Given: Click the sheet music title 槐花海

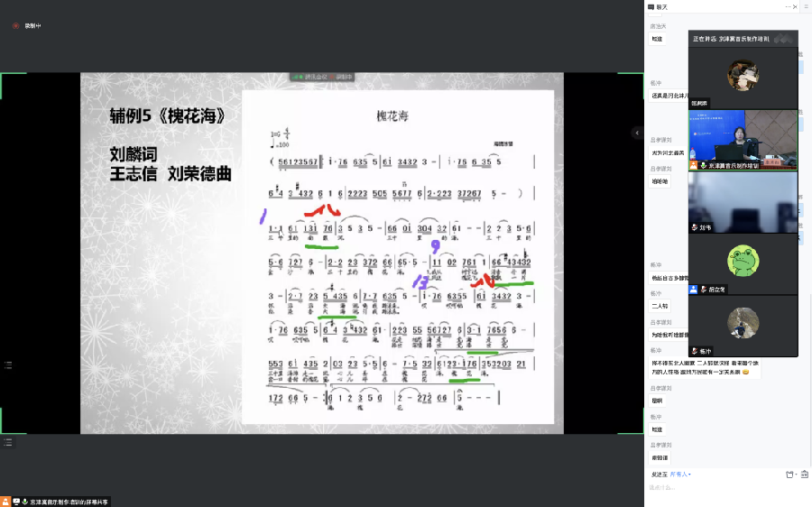Looking at the screenshot, I should pyautogui.click(x=392, y=116).
